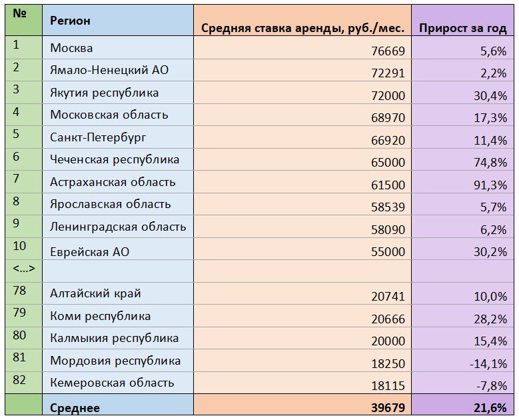Select the Москва region cell

pos(71,48)
